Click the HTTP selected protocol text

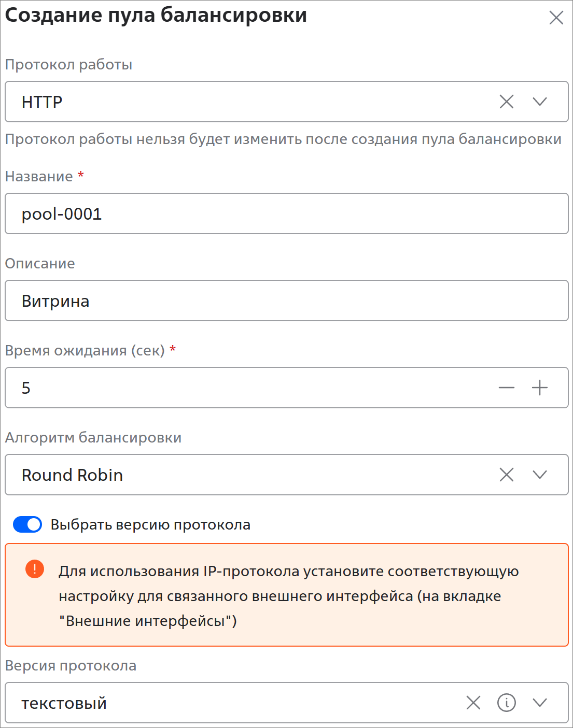point(42,102)
